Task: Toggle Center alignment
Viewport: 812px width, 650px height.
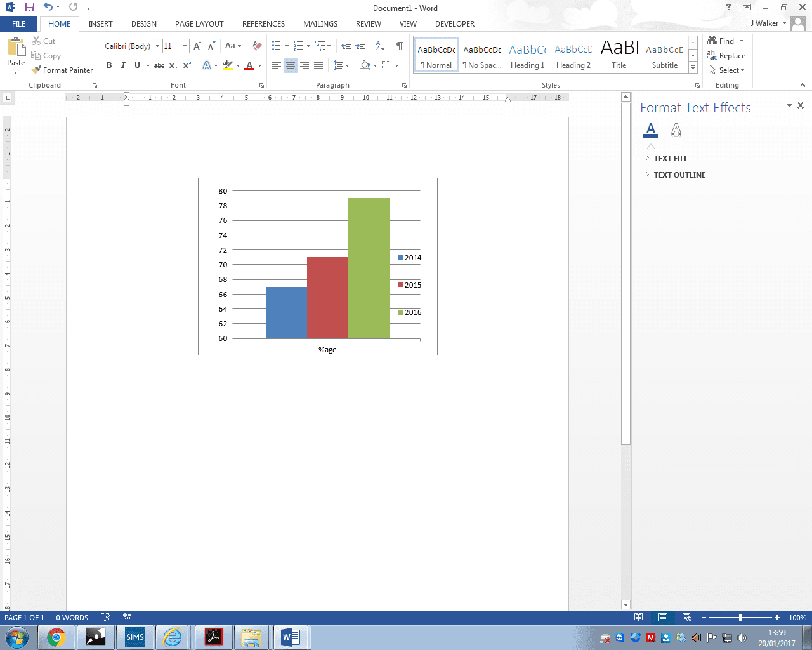Action: coord(290,65)
